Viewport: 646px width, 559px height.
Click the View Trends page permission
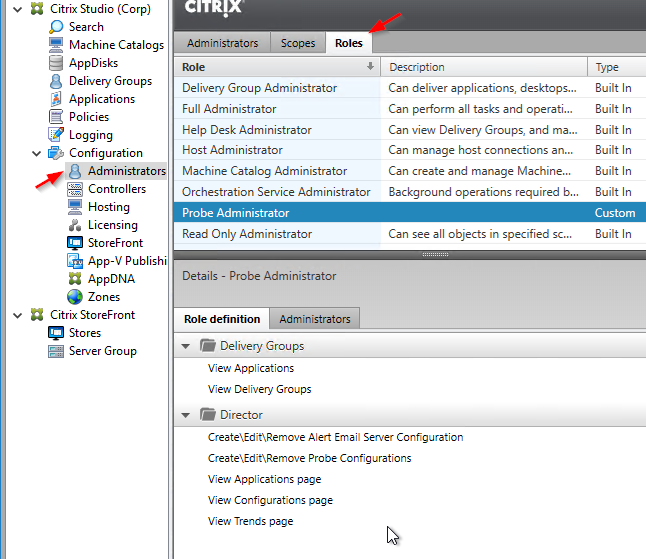(x=250, y=521)
